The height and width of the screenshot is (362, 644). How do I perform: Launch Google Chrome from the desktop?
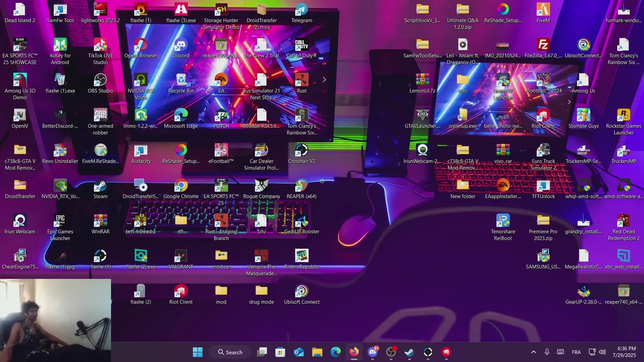pyautogui.click(x=181, y=190)
